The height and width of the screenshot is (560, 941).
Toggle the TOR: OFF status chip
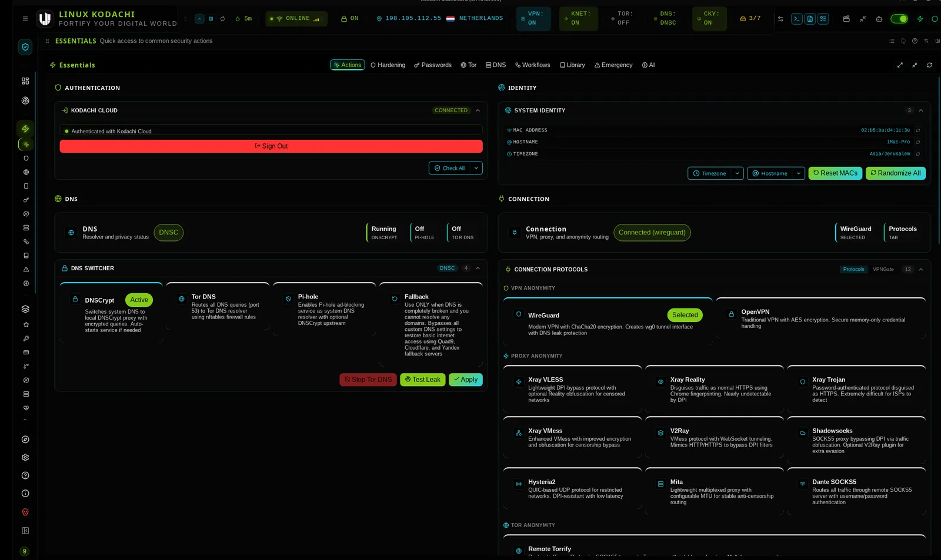pyautogui.click(x=622, y=19)
